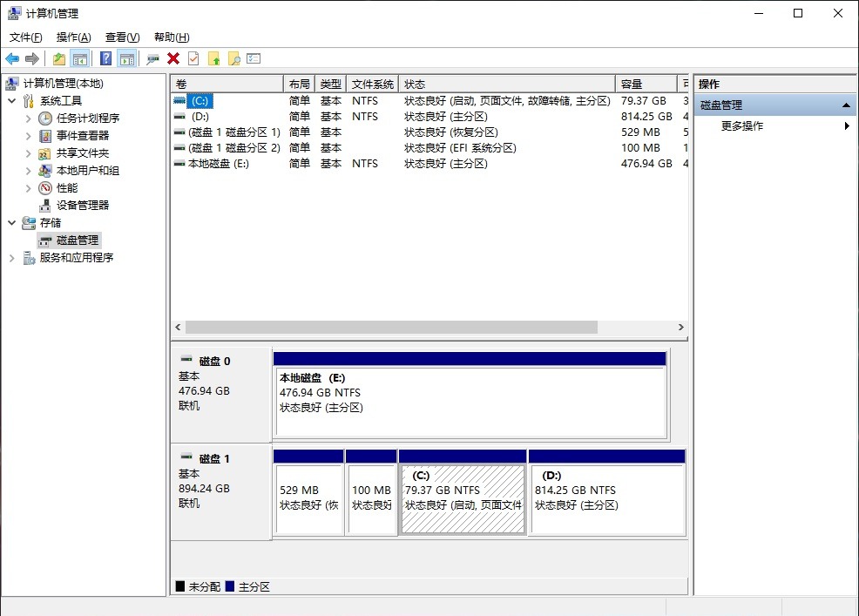Click the horizontal scrollbar right arrow
This screenshot has height=616, width=859.
pos(682,328)
